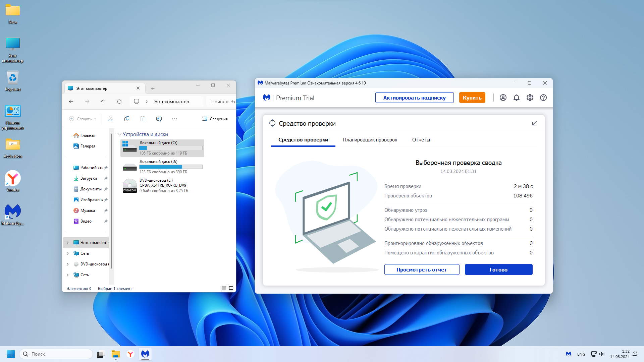Click the Explorer search field
The image size is (644, 362).
click(x=221, y=102)
